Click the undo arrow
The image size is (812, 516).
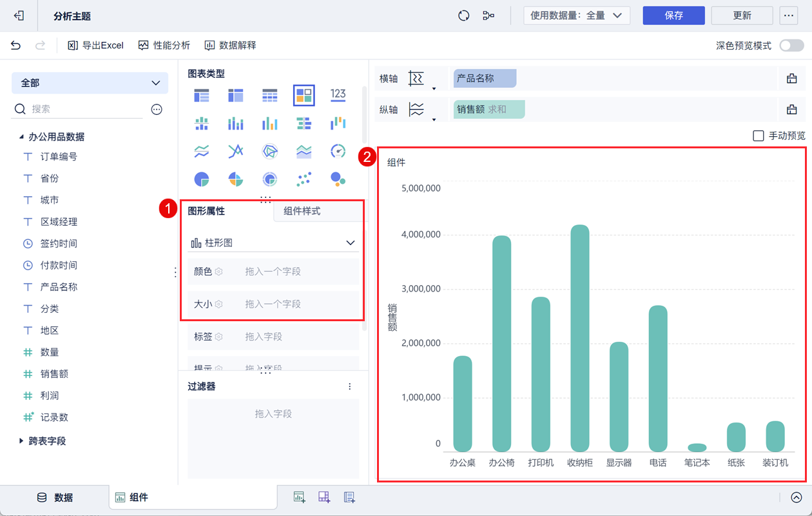point(15,45)
